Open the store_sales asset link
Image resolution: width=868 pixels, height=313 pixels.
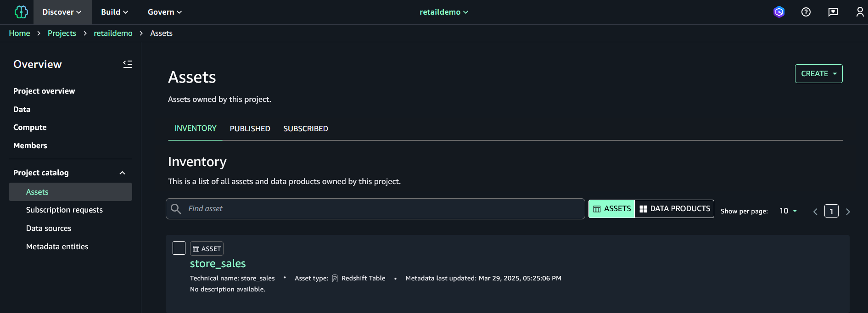click(218, 263)
